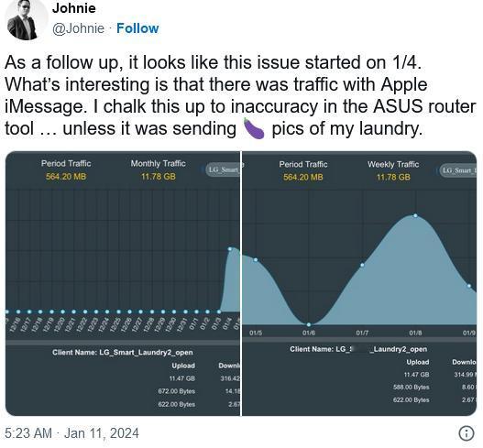
Task: Click the LG_Smart device tag in right chart
Action: point(458,170)
